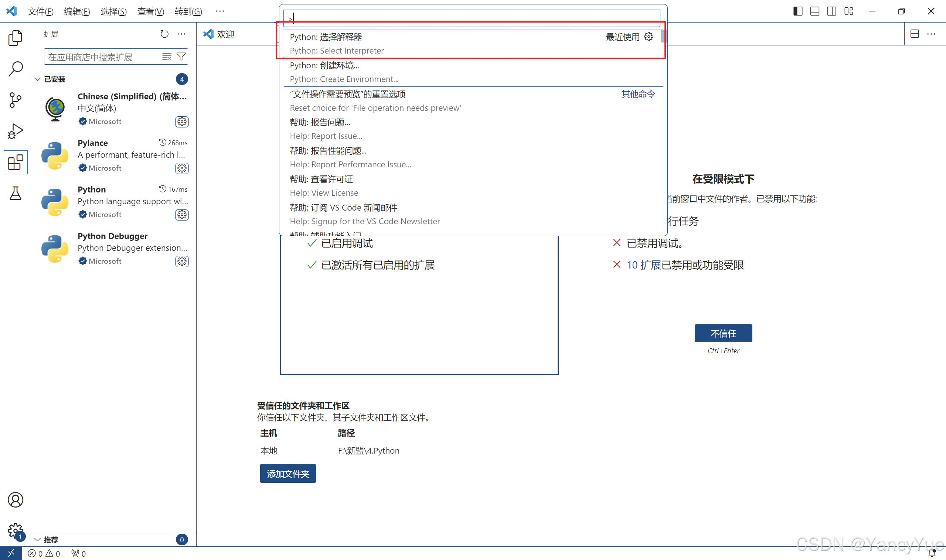The width and height of the screenshot is (946, 560).
Task: Click the 不信任 button
Action: [723, 333]
